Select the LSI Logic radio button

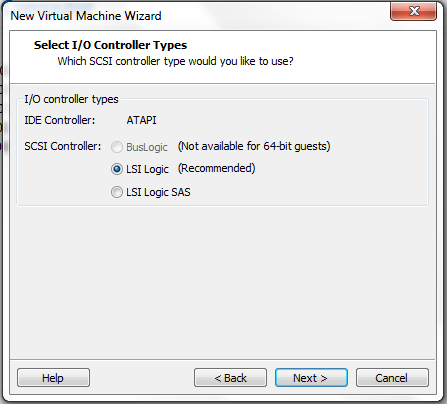117,169
